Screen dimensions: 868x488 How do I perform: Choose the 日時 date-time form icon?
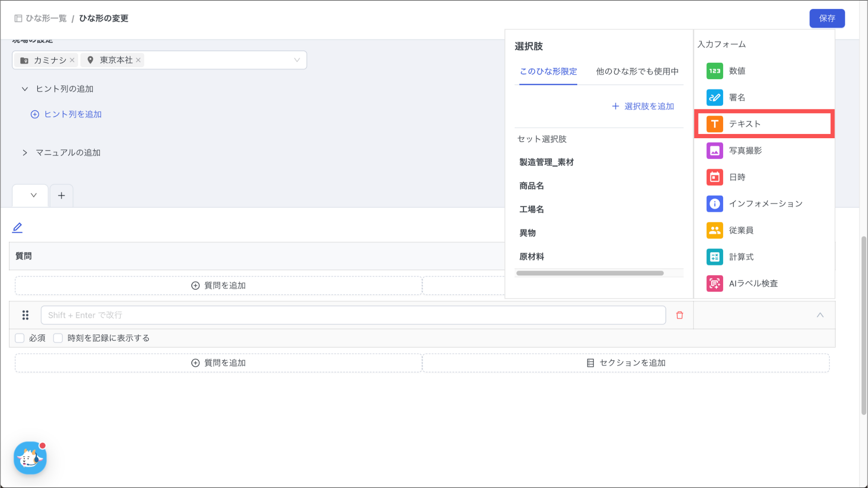pyautogui.click(x=715, y=177)
